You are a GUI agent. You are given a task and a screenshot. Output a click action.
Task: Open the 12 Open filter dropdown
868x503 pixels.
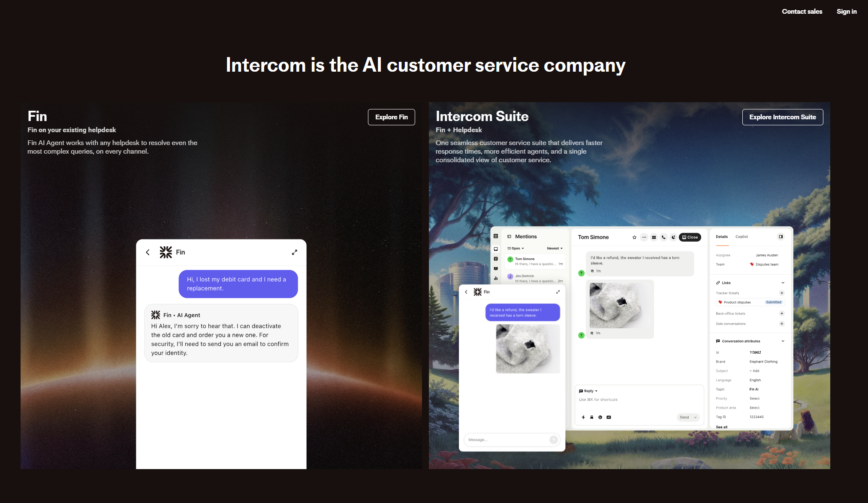515,248
